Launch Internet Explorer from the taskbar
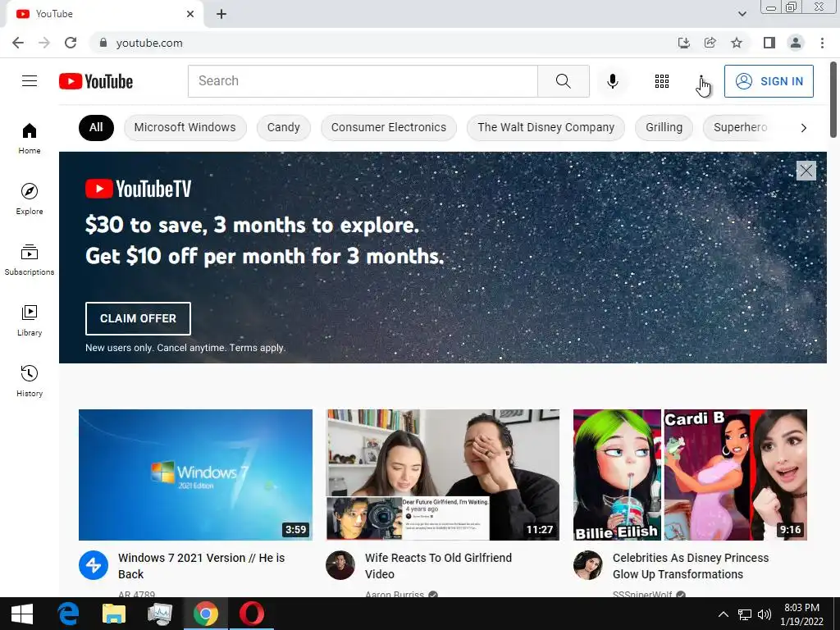Viewport: 840px width, 630px height. 68,614
